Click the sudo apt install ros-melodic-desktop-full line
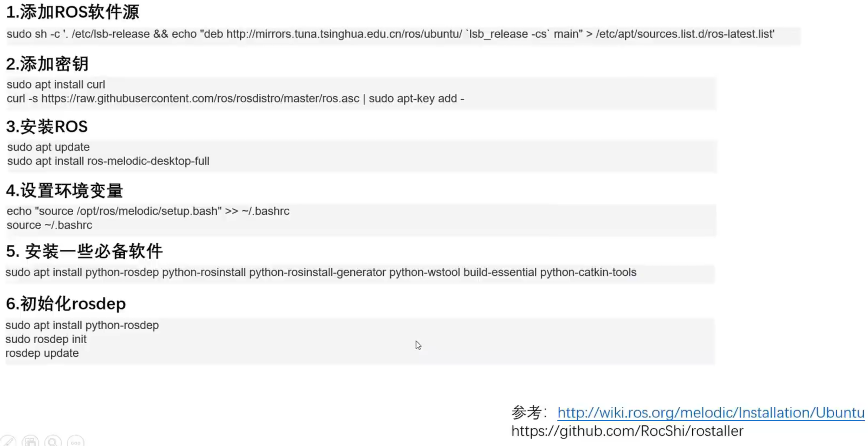This screenshot has height=446, width=868. tap(108, 161)
